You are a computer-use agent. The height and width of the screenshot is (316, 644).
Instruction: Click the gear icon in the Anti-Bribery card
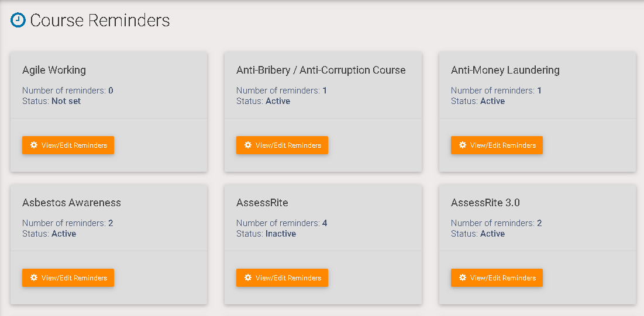coord(248,145)
